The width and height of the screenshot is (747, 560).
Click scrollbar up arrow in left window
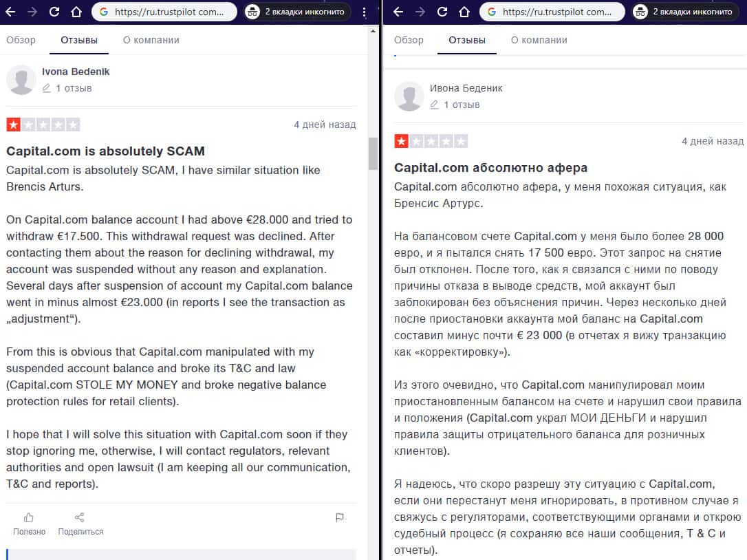tap(373, 31)
